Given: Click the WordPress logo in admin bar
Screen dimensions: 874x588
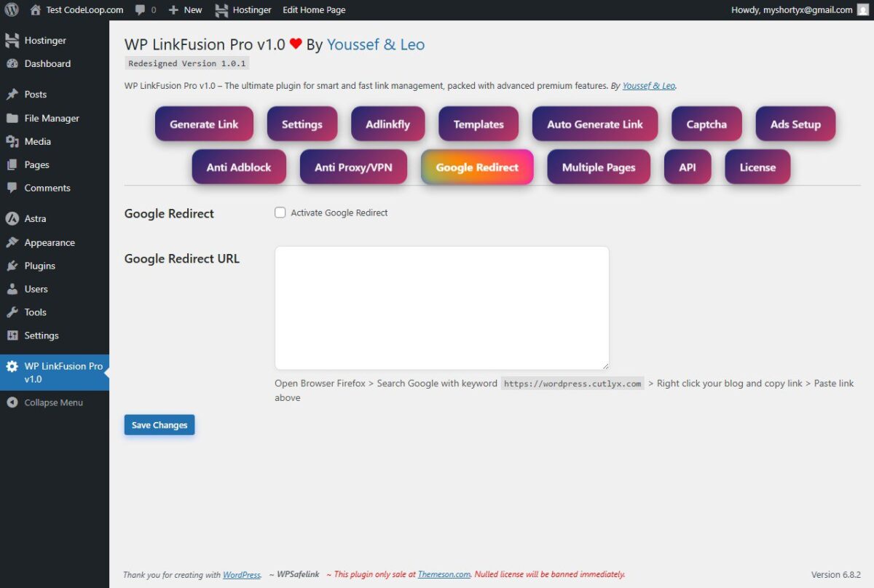Looking at the screenshot, I should click(x=12, y=10).
